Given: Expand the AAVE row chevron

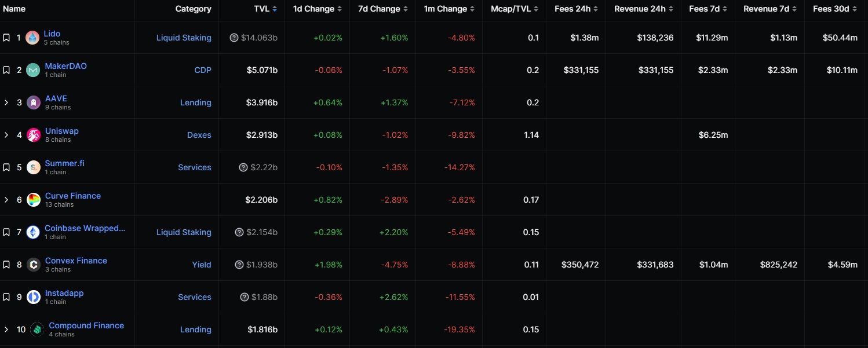Looking at the screenshot, I should pos(6,102).
